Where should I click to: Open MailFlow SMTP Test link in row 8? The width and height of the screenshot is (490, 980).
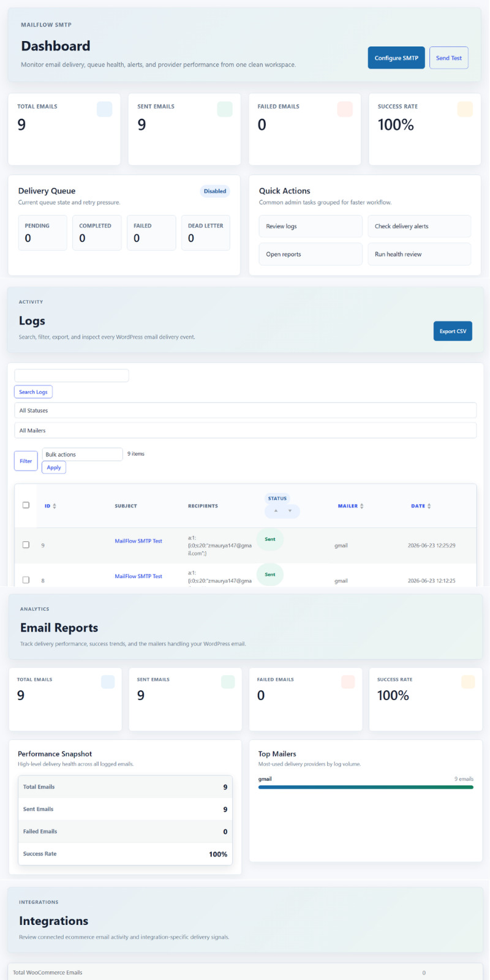138,576
